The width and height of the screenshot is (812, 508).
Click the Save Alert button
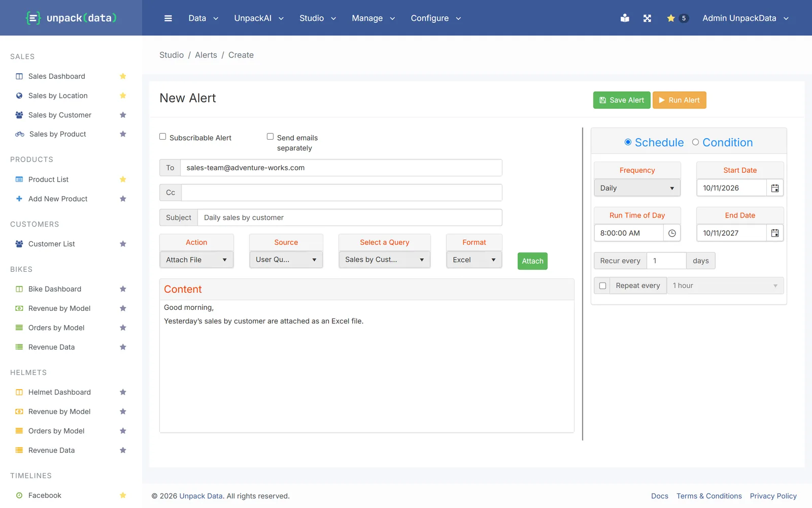click(x=622, y=100)
